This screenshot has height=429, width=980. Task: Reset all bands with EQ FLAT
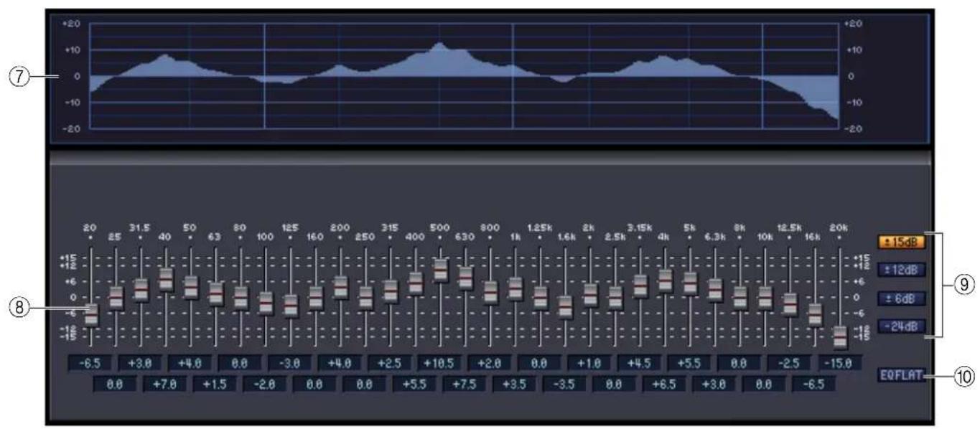point(902,374)
